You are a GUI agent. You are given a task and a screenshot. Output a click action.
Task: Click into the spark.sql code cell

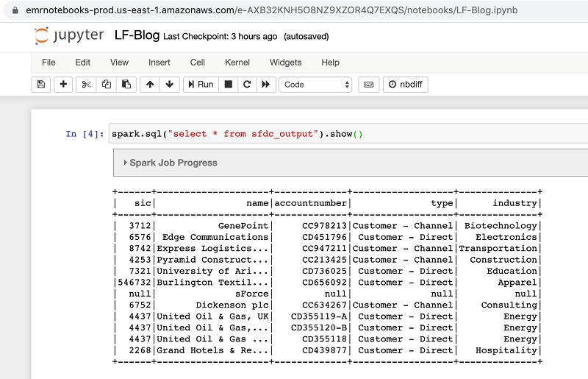(348, 134)
